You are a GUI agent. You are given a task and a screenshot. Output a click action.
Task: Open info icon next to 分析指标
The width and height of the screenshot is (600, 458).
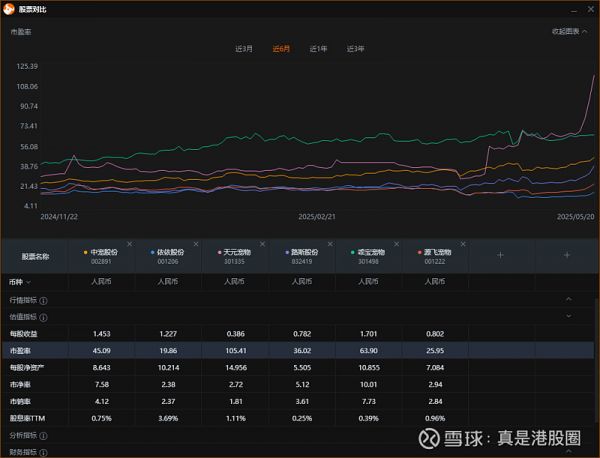(x=44, y=436)
